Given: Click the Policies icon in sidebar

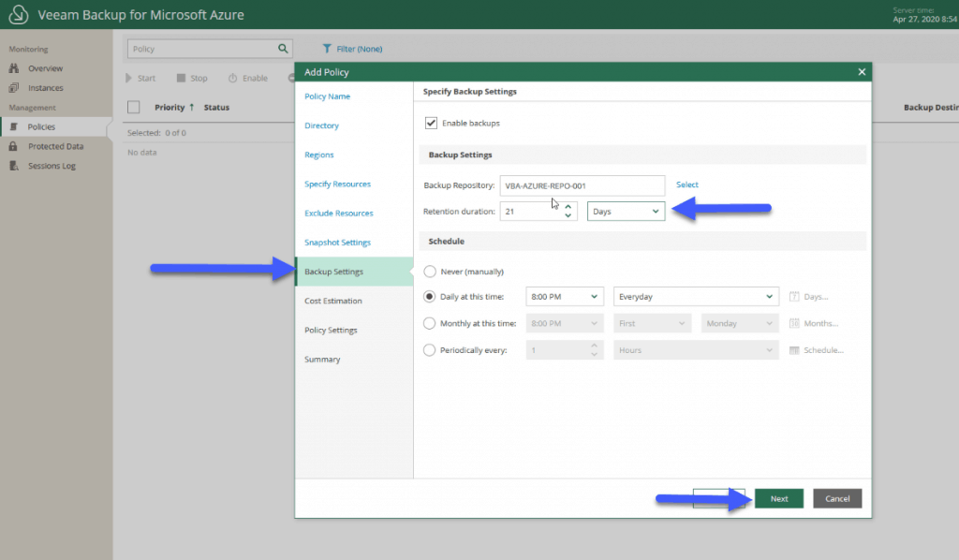Looking at the screenshot, I should pos(13,126).
